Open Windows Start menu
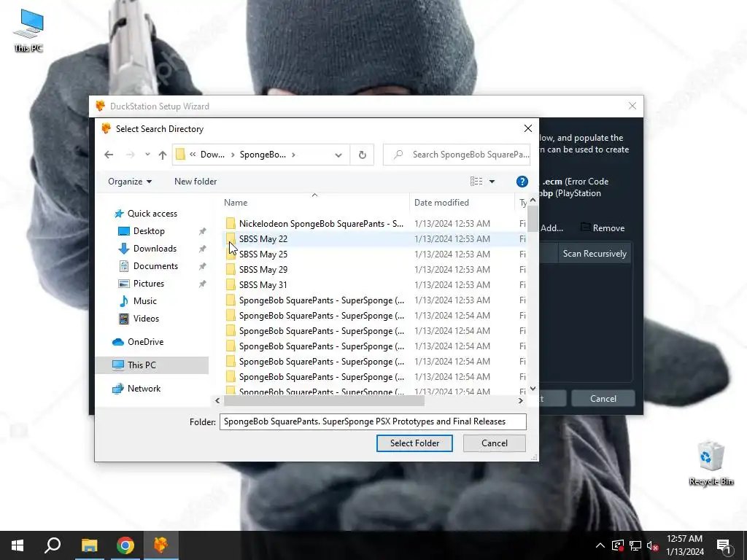 (18, 545)
